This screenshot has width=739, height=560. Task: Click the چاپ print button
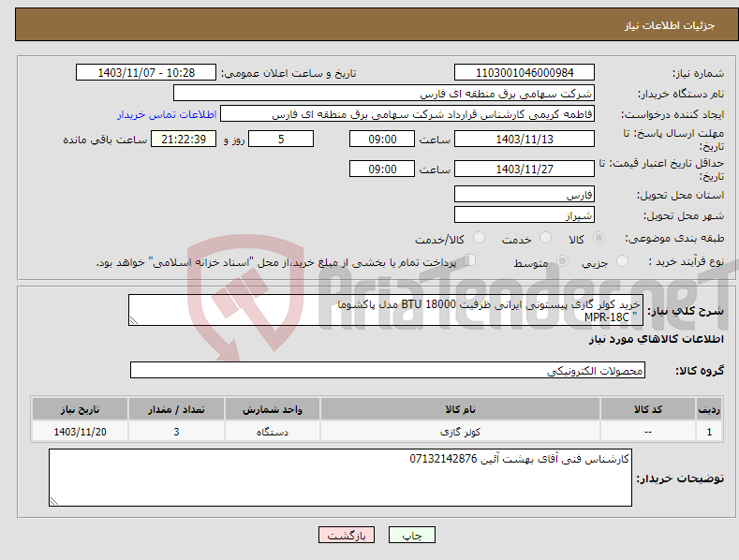(412, 535)
